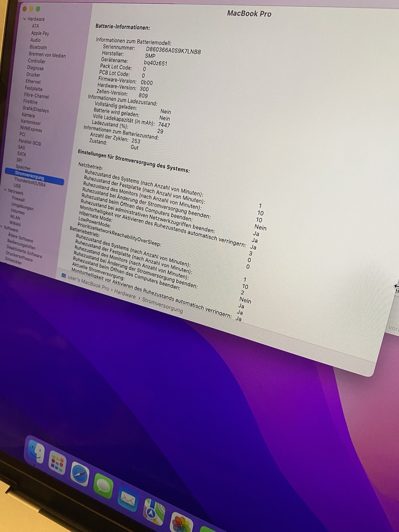
Task: Select Festplatte in the sidebar
Action: pyautogui.click(x=34, y=89)
